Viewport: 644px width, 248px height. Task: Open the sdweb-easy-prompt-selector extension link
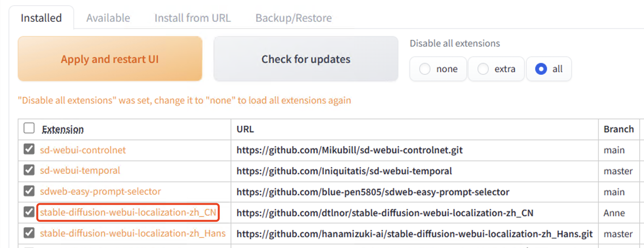tap(100, 191)
